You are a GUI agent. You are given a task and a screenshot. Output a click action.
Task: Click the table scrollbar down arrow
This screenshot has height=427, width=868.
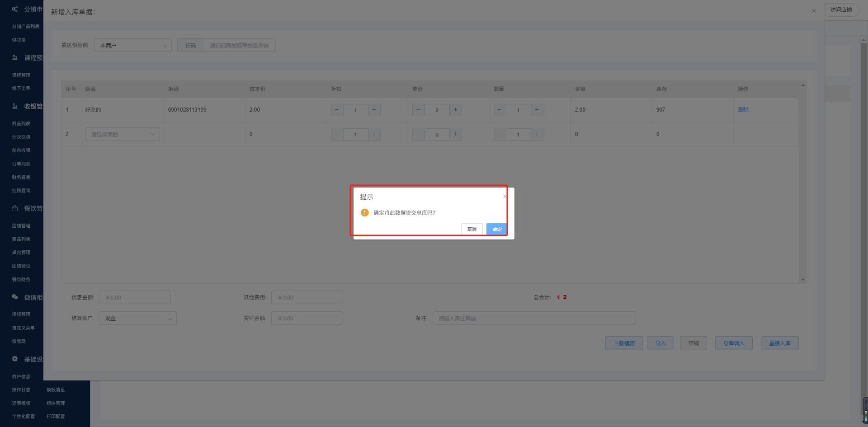[x=803, y=280]
